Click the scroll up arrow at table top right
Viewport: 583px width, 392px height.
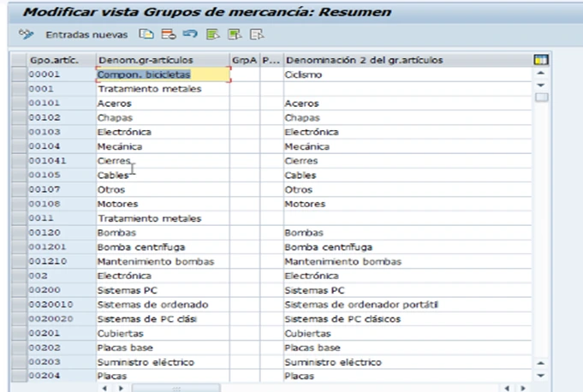coord(541,74)
